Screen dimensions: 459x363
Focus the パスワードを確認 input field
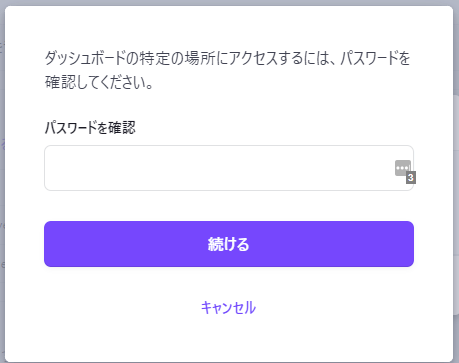[229, 168]
